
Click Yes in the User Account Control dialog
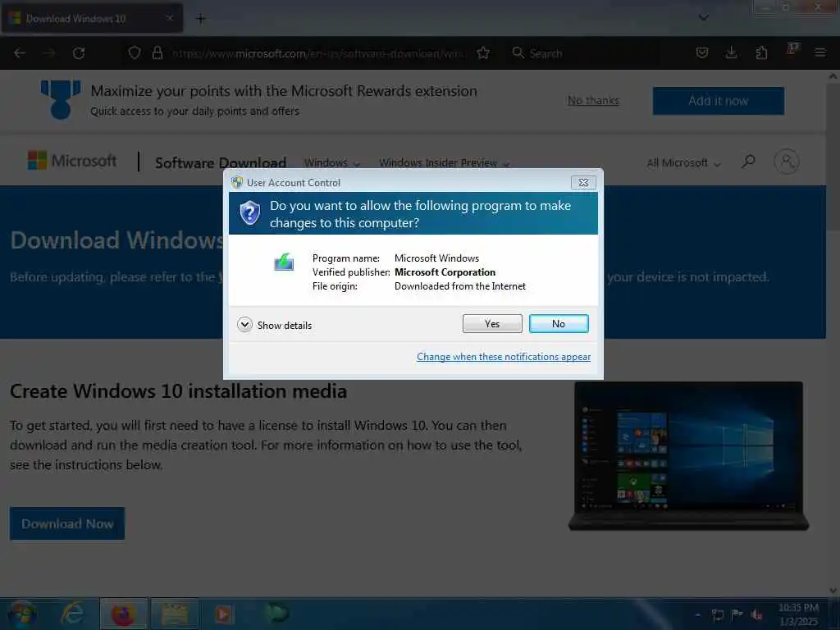click(492, 323)
